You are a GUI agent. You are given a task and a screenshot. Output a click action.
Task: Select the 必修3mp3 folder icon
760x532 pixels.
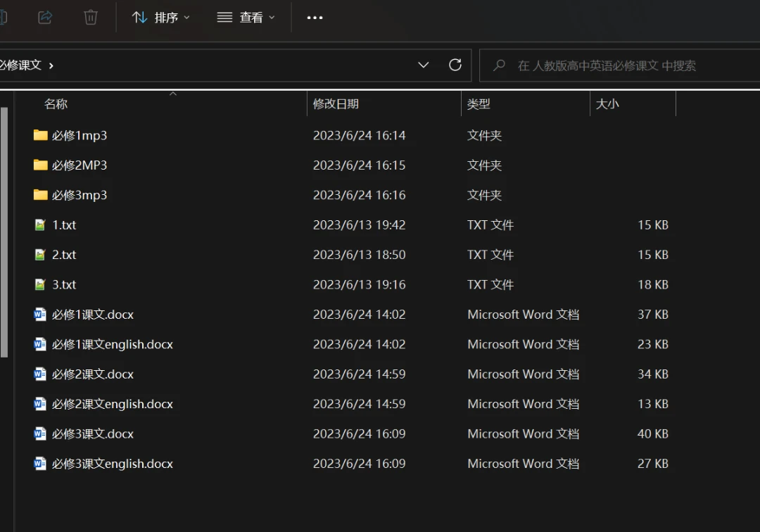[x=40, y=195]
